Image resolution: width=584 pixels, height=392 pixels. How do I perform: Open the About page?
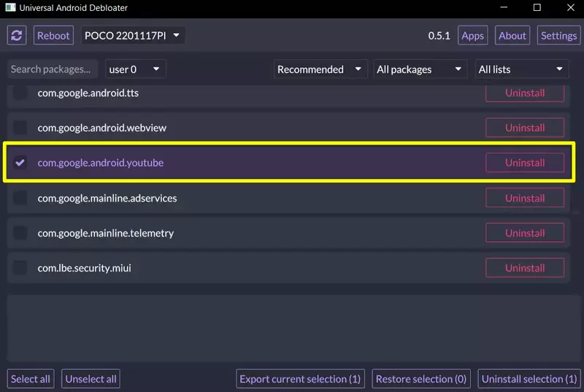[x=512, y=35]
